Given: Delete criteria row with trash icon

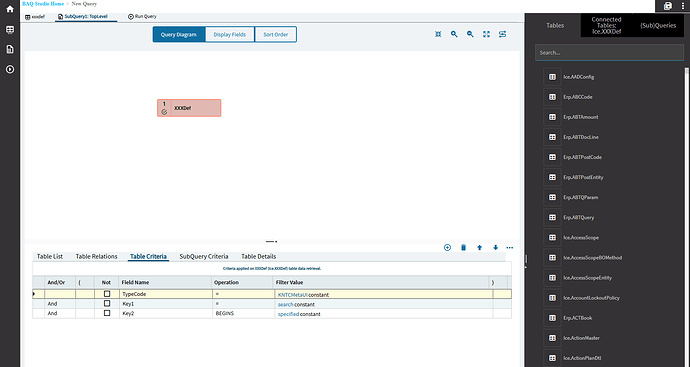Looking at the screenshot, I should (463, 248).
